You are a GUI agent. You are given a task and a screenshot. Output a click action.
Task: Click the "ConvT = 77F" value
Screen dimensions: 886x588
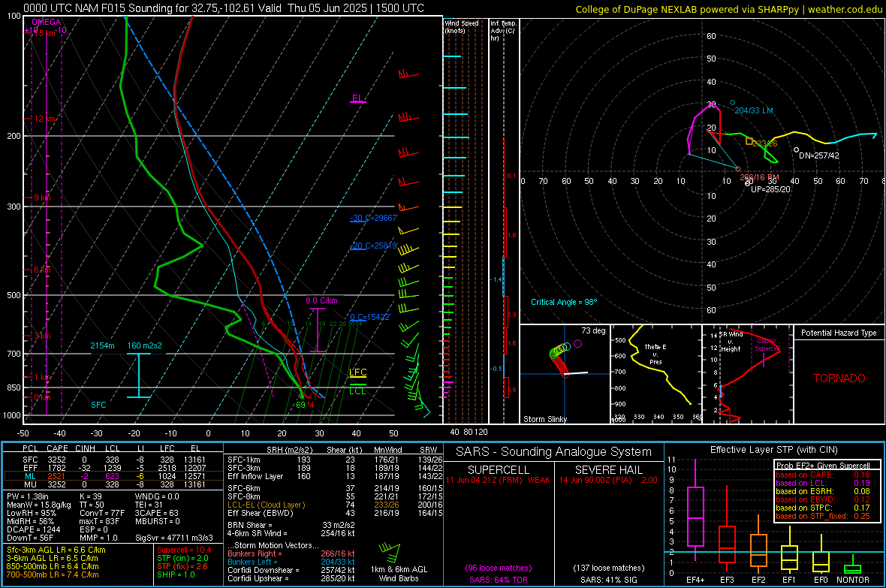coord(102,514)
